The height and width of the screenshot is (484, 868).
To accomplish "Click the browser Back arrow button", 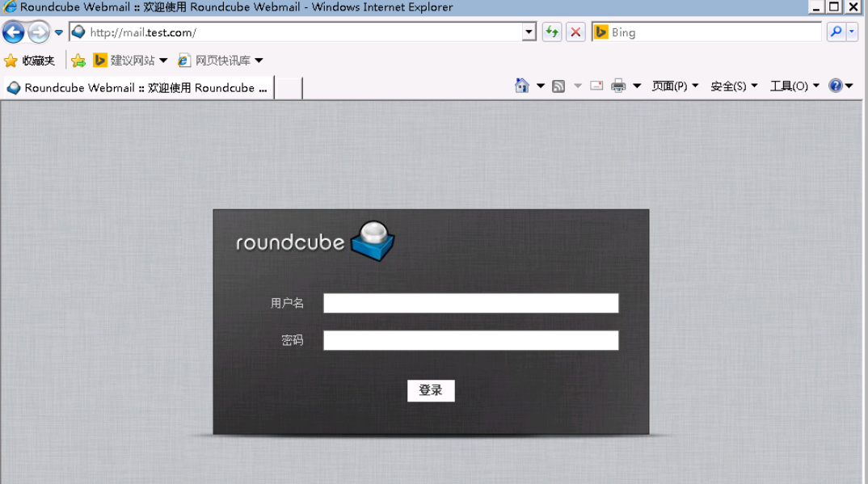I will [13, 32].
